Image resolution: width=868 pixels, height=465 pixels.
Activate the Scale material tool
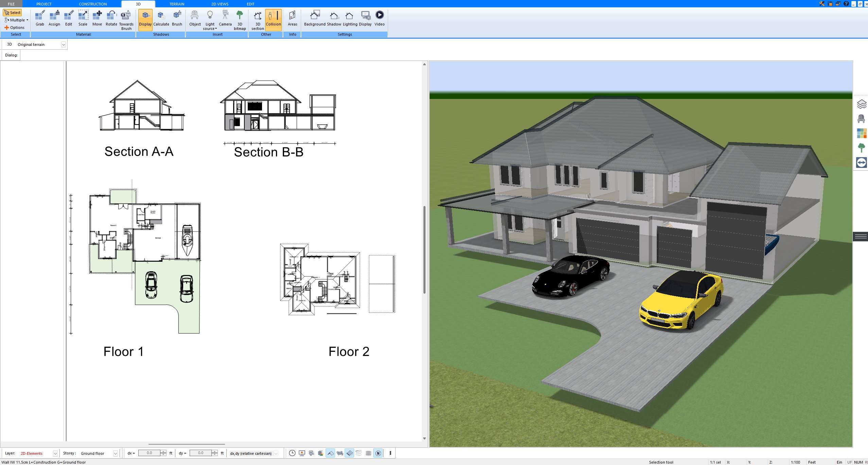(83, 18)
